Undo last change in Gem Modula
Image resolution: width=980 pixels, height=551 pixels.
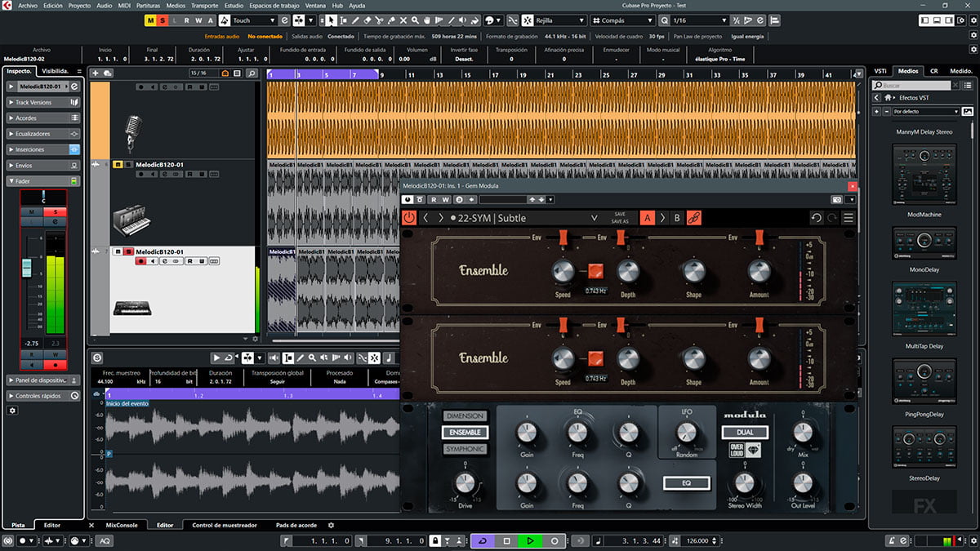click(x=816, y=218)
